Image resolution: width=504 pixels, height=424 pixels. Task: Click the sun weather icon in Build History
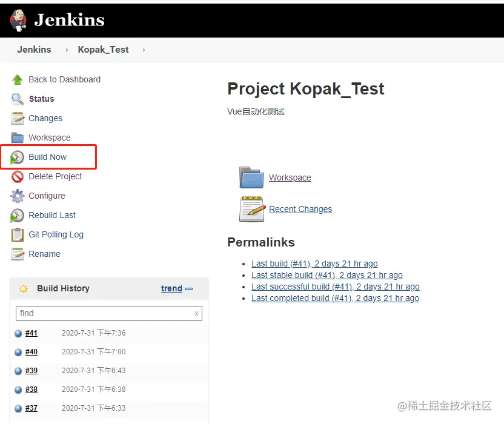[24, 289]
